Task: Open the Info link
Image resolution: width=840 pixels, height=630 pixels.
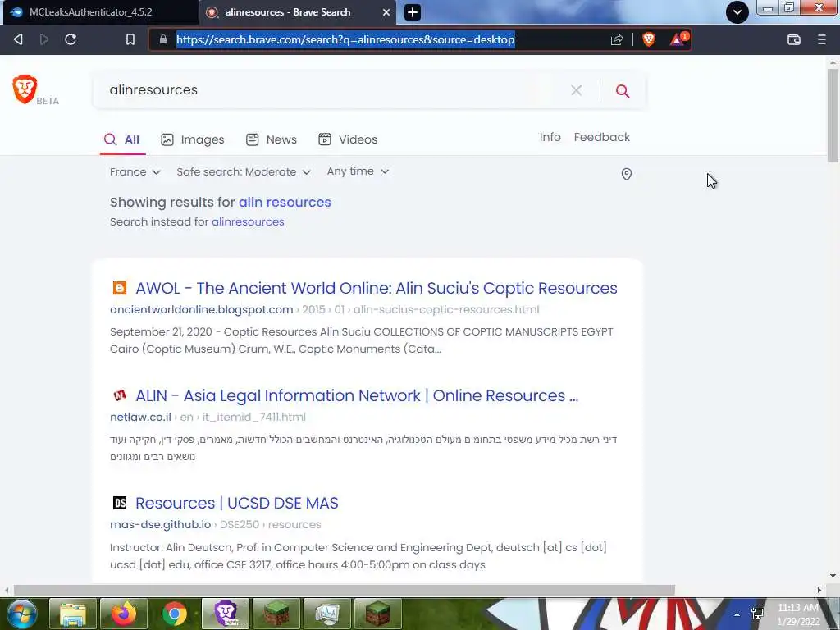Action: 550,137
